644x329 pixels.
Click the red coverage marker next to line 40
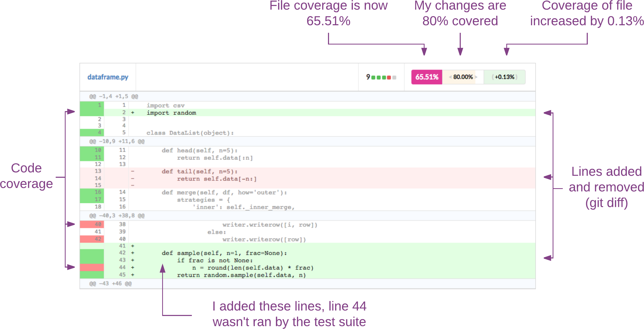pyautogui.click(x=92, y=225)
